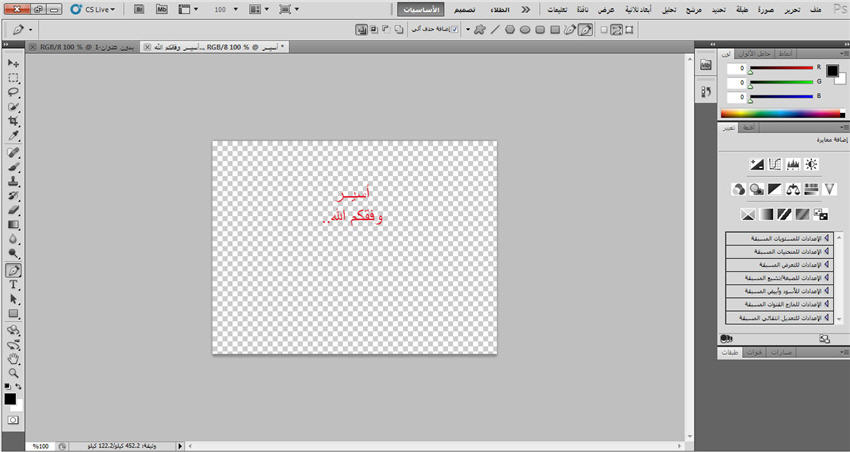Select the Blur tool
This screenshot has height=452, width=850.
(x=13, y=239)
